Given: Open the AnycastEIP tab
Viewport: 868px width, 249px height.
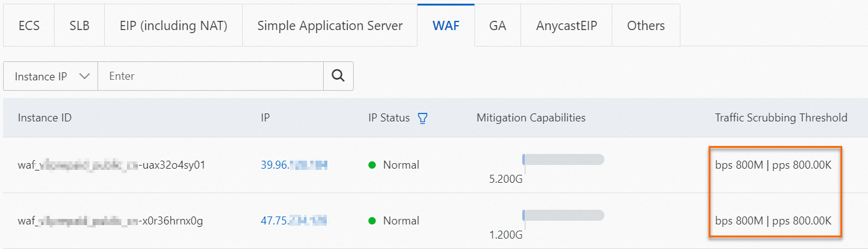Looking at the screenshot, I should tap(566, 26).
